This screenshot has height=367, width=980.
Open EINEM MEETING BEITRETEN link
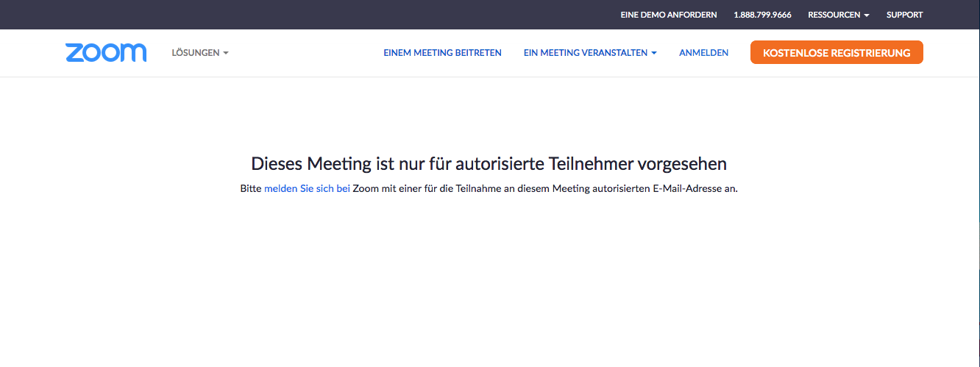pos(442,53)
